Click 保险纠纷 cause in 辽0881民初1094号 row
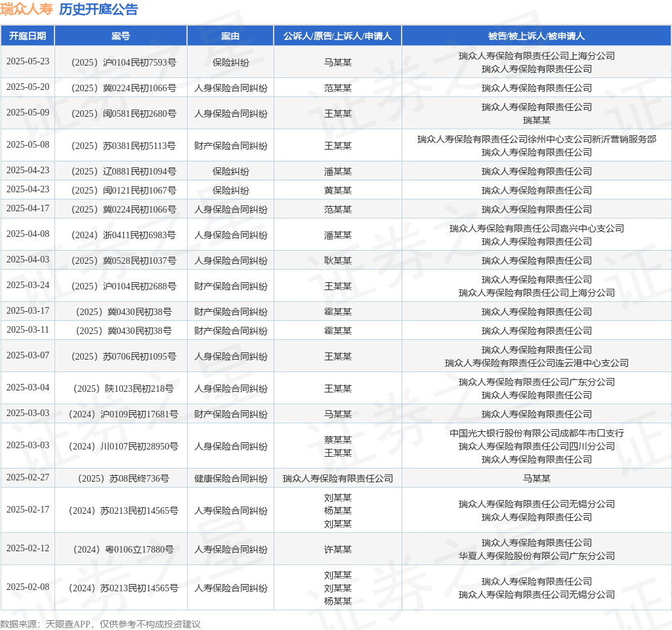 tap(230, 171)
